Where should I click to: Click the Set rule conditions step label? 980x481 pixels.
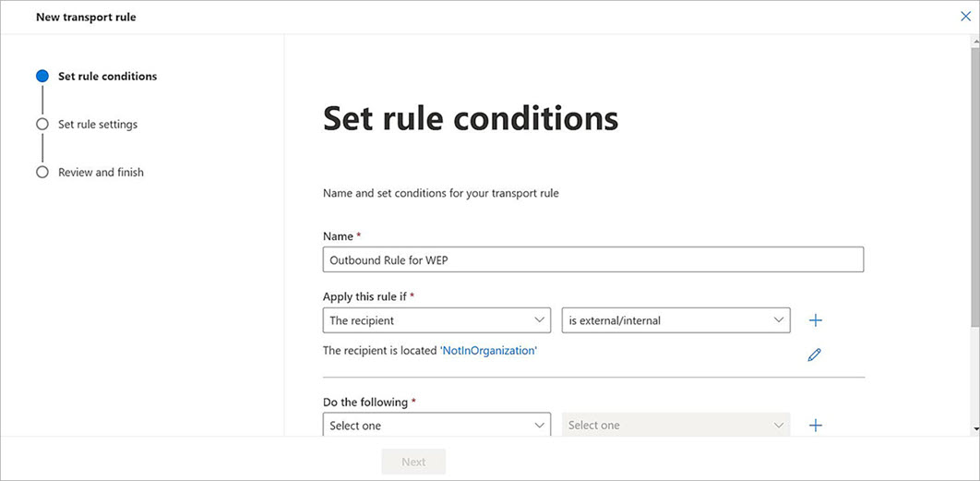pyautogui.click(x=107, y=77)
